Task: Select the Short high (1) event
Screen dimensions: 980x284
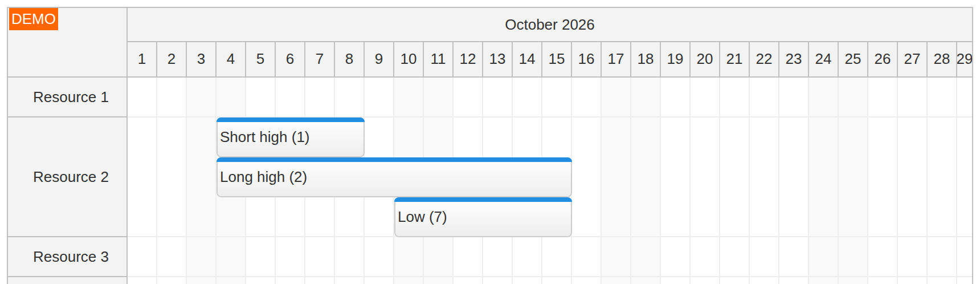Action: pos(291,137)
